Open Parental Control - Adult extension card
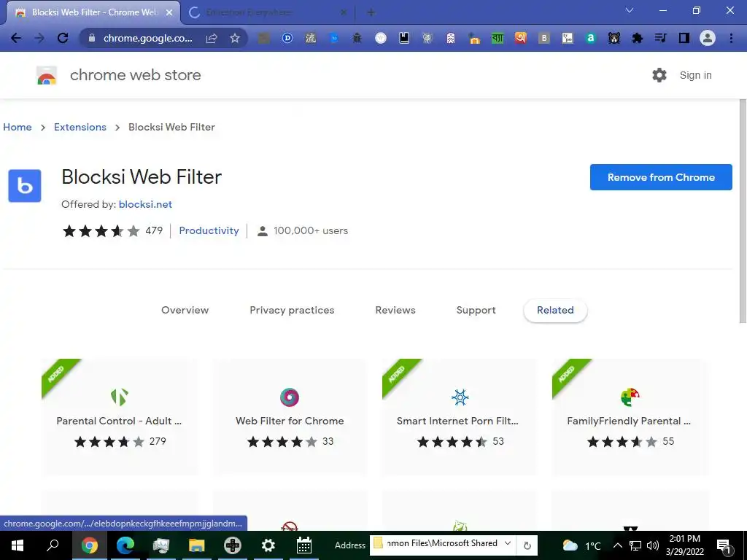Viewport: 747px width, 560px height. tap(120, 417)
